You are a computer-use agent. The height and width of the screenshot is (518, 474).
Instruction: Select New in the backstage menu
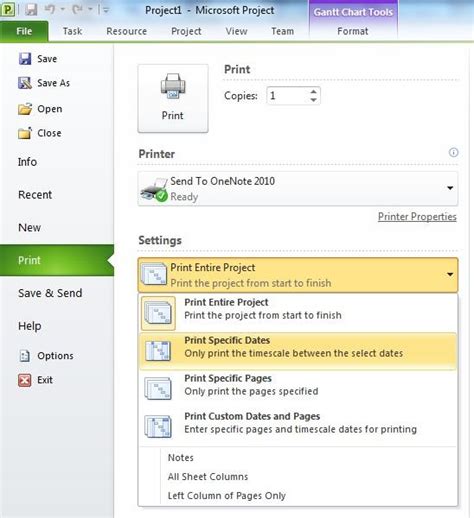point(29,228)
